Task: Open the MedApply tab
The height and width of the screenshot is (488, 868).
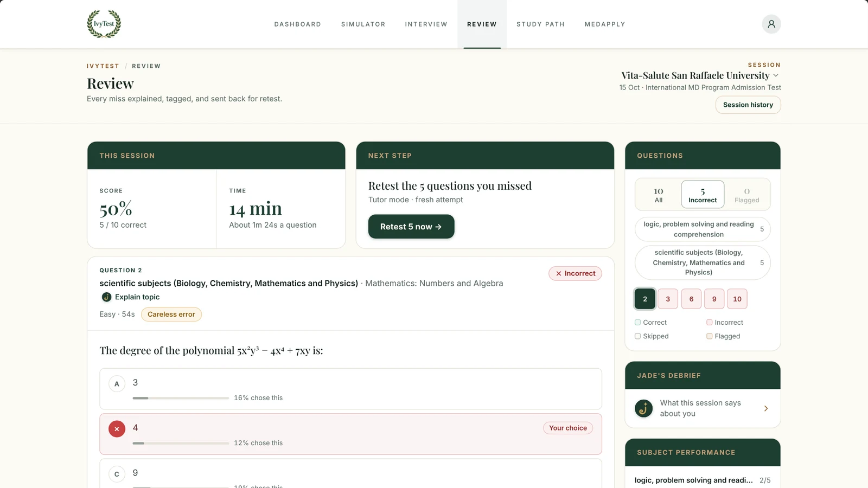Action: (x=605, y=24)
